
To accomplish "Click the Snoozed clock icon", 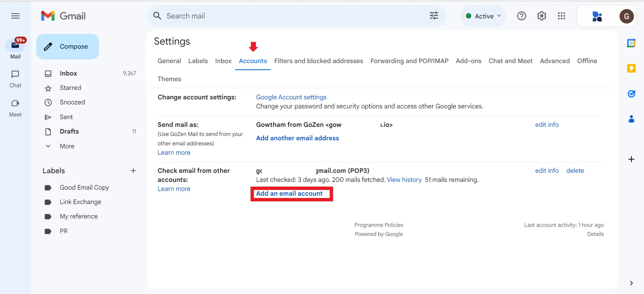I will coord(48,102).
